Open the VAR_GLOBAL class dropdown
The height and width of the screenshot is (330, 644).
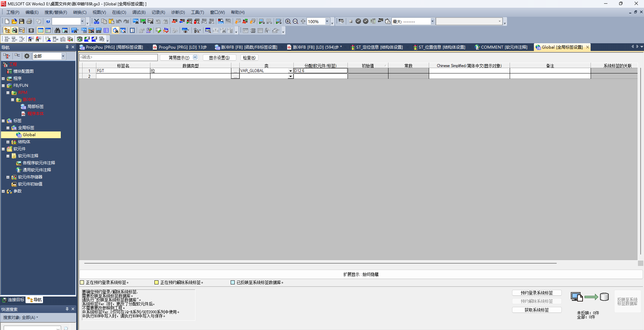(x=290, y=71)
